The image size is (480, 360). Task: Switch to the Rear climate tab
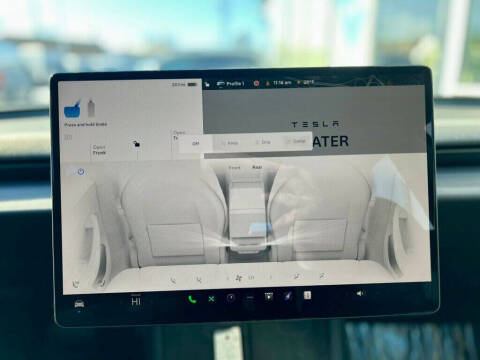(x=257, y=167)
